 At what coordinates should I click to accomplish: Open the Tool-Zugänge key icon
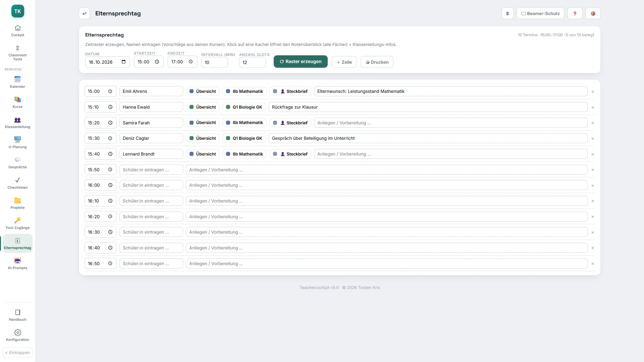pyautogui.click(x=17, y=220)
